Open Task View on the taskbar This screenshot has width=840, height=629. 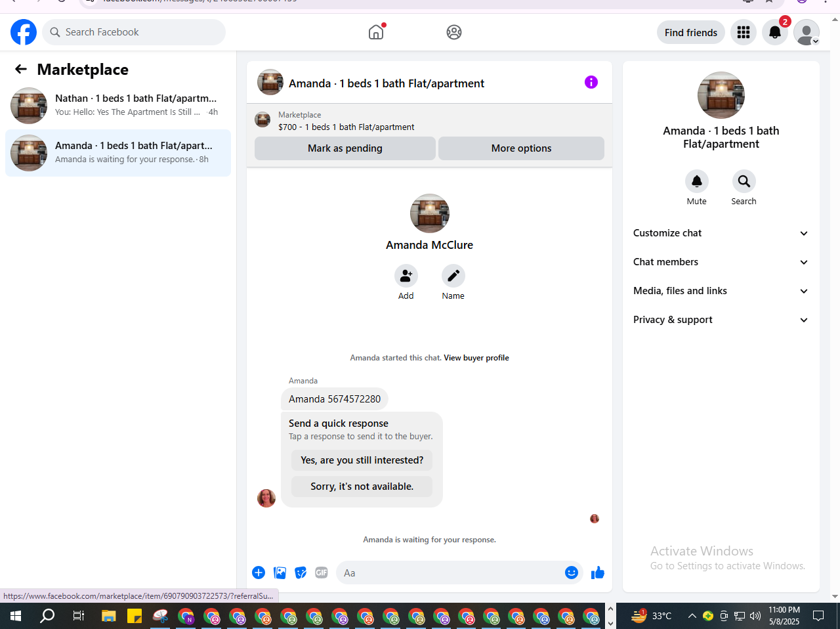coord(78,616)
